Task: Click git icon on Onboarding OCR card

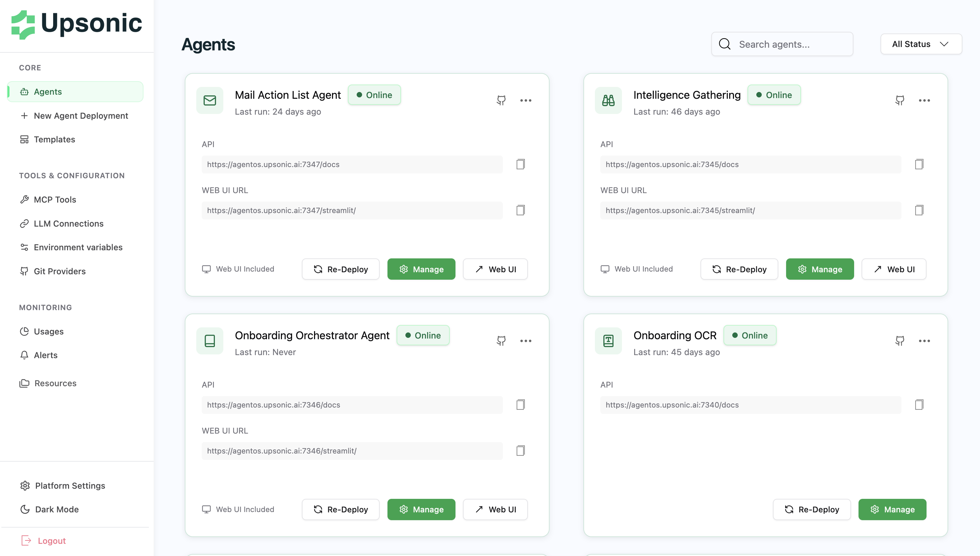Action: [899, 341]
